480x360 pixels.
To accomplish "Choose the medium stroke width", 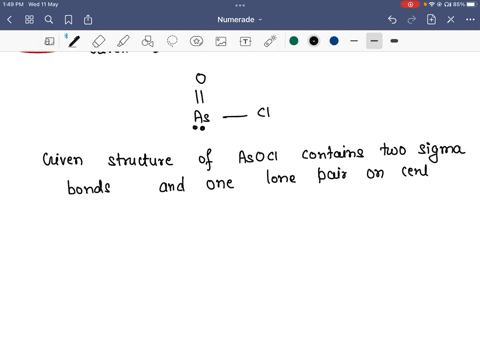I will [374, 41].
